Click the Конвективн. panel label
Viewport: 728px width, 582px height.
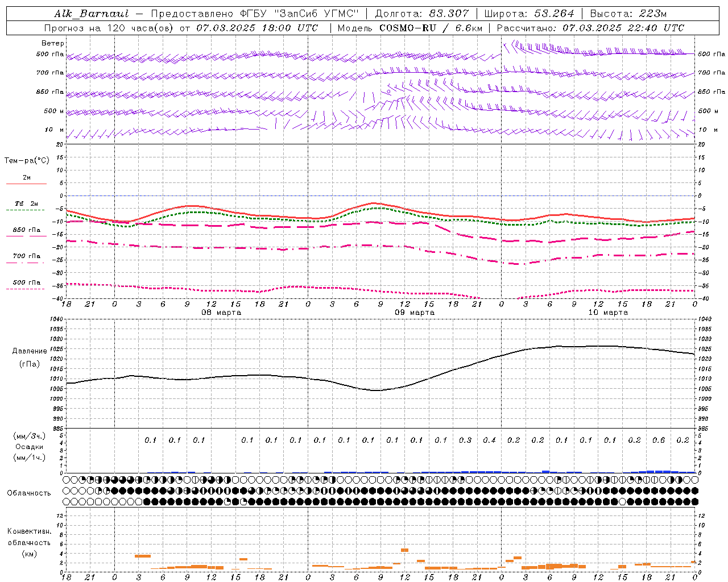pyautogui.click(x=29, y=531)
